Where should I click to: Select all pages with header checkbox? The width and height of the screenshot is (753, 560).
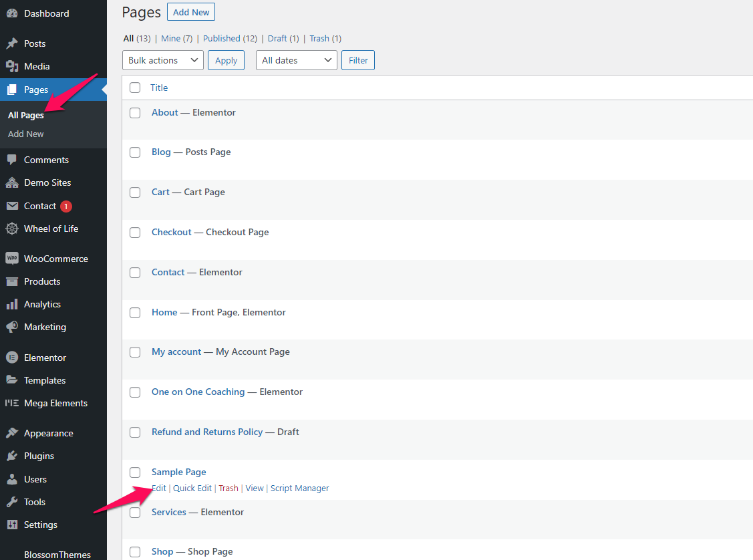[135, 88]
